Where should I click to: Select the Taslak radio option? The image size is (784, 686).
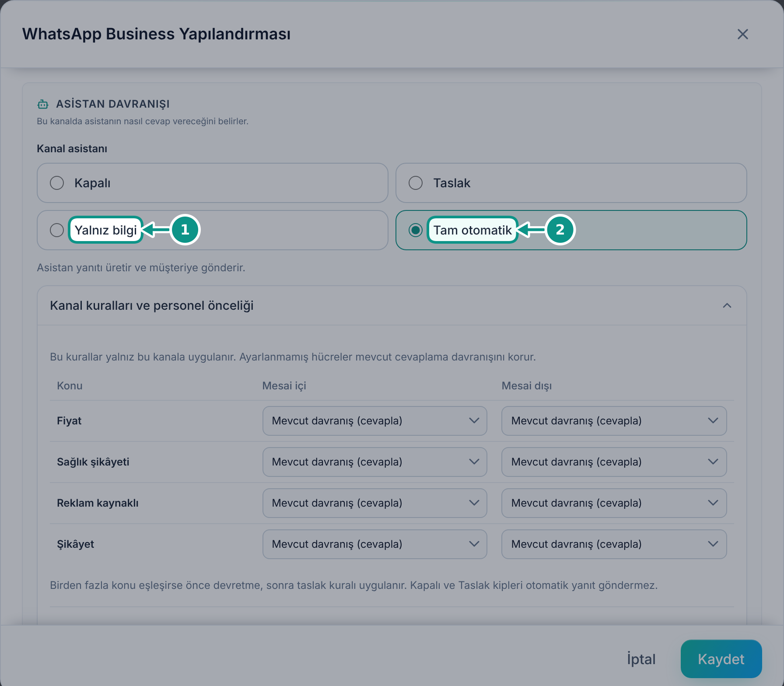(571, 183)
